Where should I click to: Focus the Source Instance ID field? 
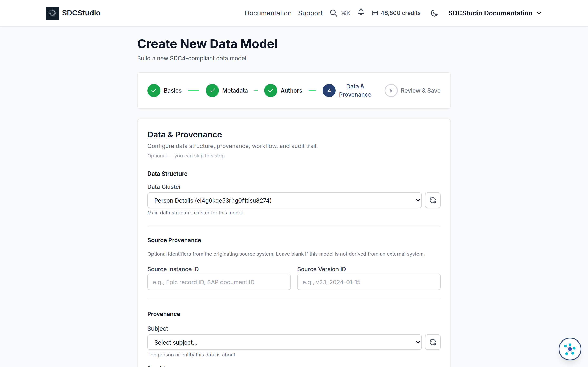tap(219, 282)
